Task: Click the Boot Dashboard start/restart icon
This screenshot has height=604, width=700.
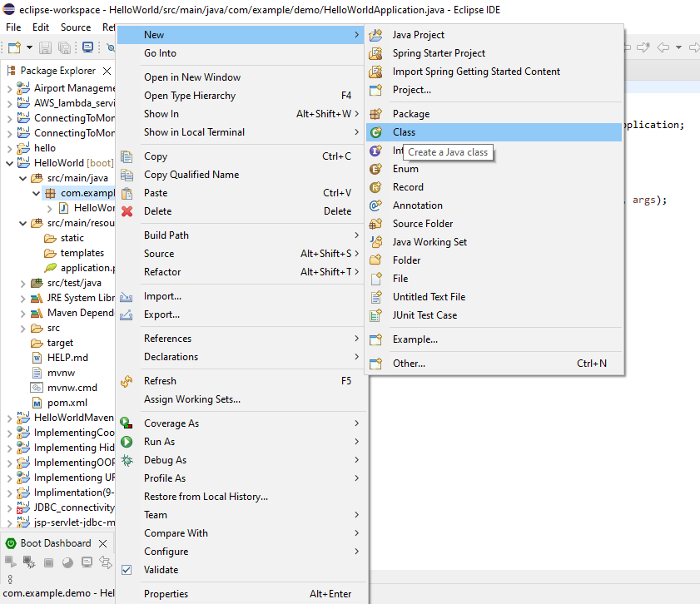Action: pos(10,562)
